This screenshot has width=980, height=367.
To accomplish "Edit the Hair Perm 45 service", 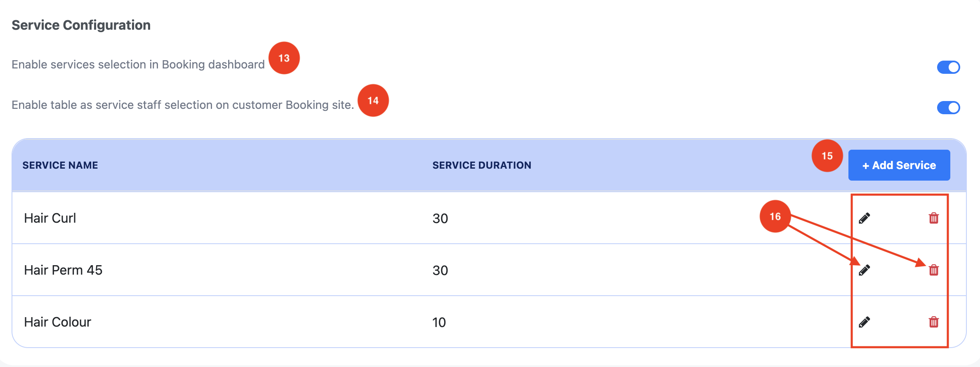I will [x=864, y=270].
